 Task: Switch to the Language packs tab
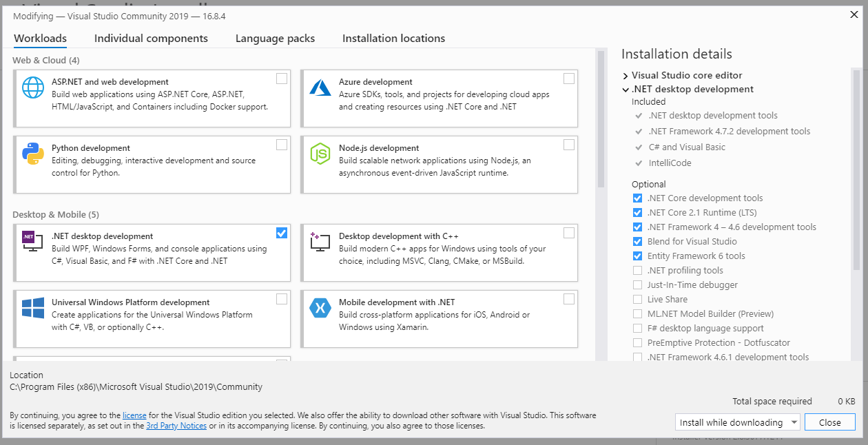(275, 39)
